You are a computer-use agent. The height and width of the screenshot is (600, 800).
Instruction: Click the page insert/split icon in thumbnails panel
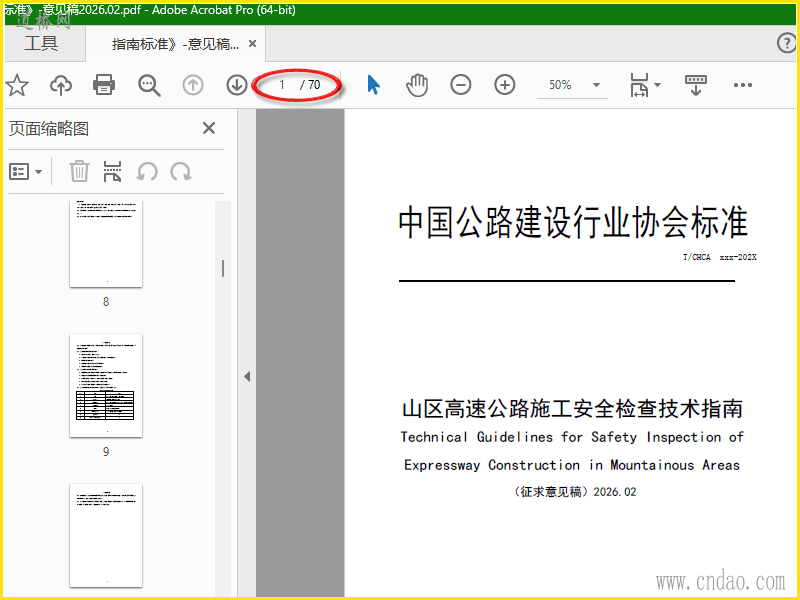112,171
